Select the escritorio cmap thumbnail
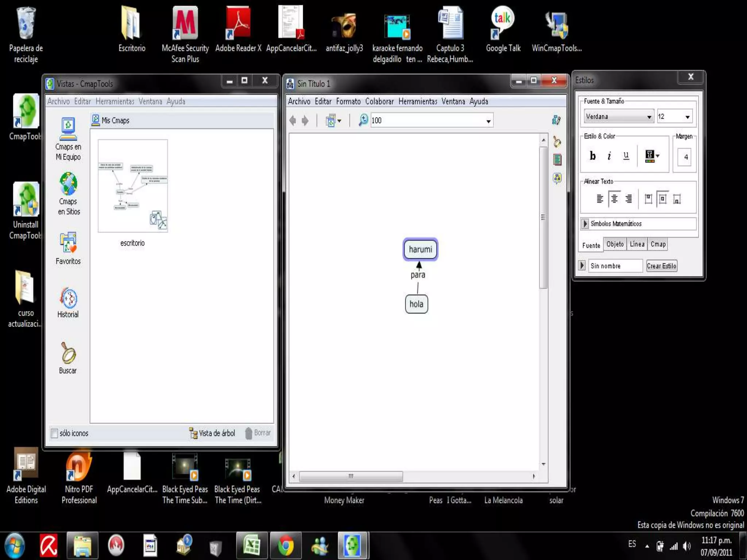The height and width of the screenshot is (560, 747). [133, 186]
